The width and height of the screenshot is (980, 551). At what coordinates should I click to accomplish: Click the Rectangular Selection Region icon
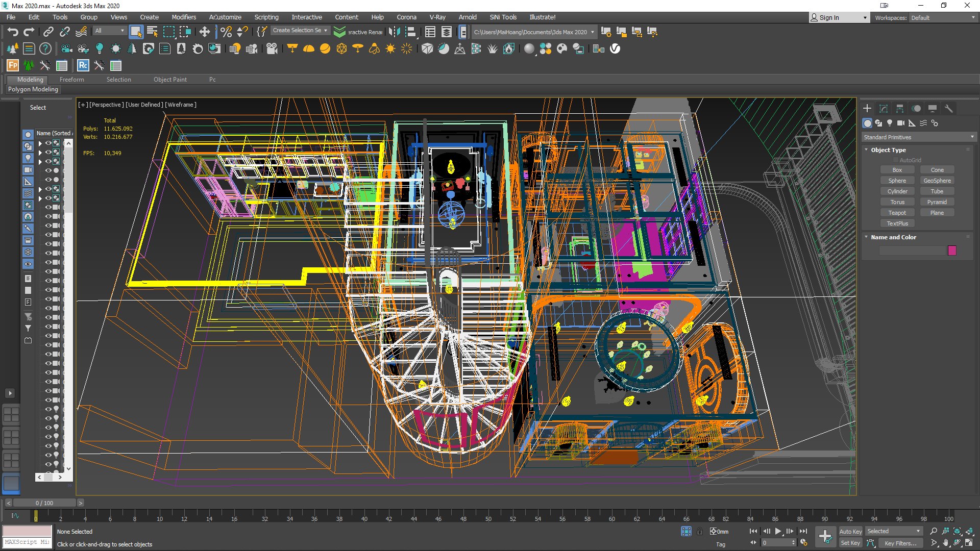click(x=169, y=32)
